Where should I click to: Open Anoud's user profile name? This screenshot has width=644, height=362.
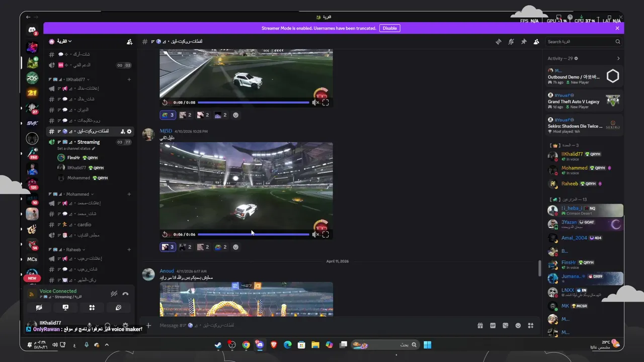pos(167,271)
